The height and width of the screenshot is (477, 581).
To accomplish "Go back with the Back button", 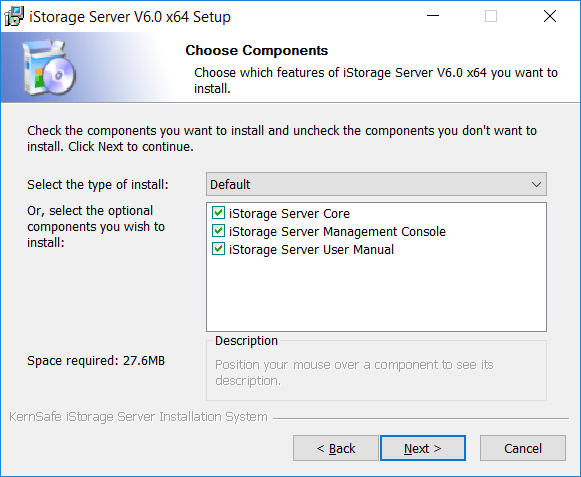I will pos(336,448).
